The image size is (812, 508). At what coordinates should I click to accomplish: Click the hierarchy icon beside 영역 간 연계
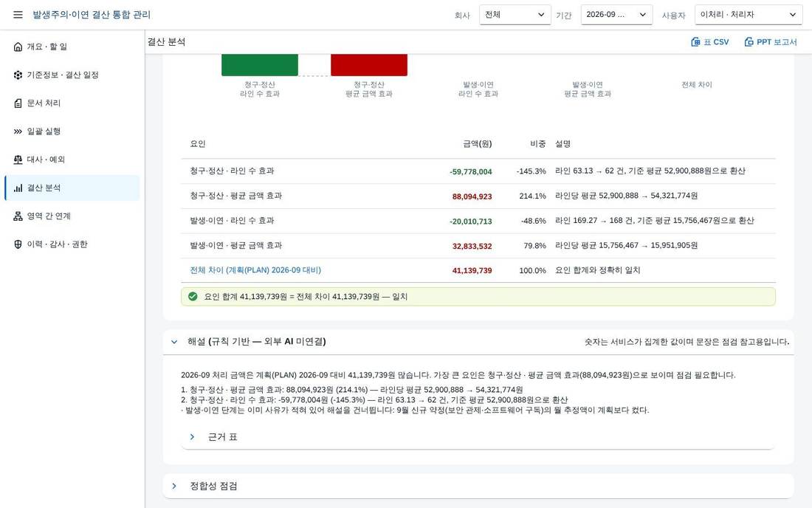pos(18,216)
